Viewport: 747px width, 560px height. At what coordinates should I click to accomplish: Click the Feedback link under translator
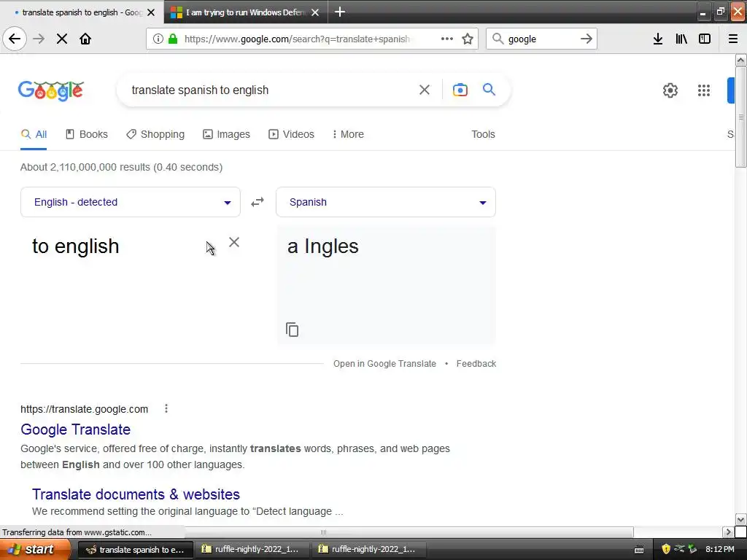click(x=476, y=364)
